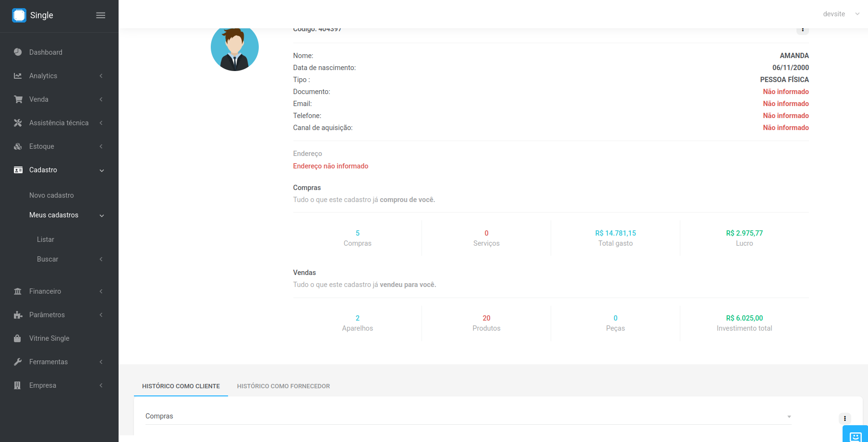Screen dimensions: 868x442
Task: Click the Single logo icon
Action: (19, 15)
